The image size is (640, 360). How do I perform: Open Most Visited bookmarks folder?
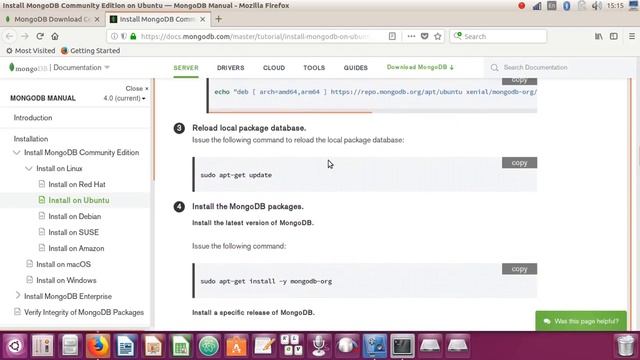[x=31, y=51]
